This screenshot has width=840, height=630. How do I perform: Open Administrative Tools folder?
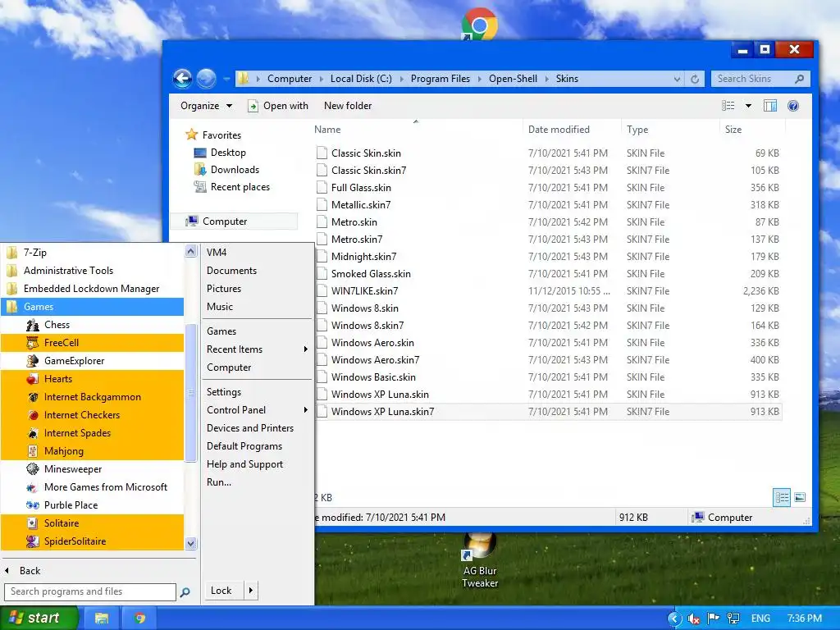coord(92,271)
